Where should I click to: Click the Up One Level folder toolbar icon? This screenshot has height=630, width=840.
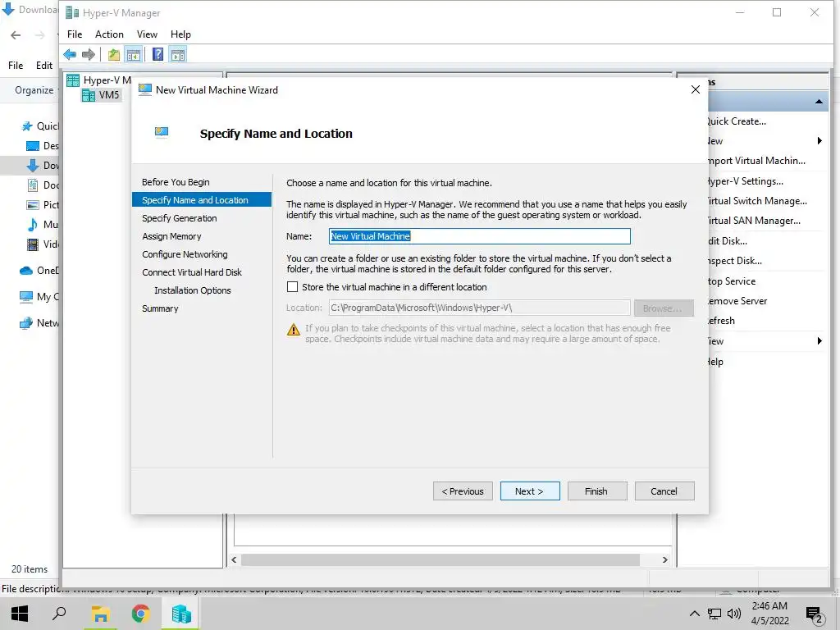113,54
